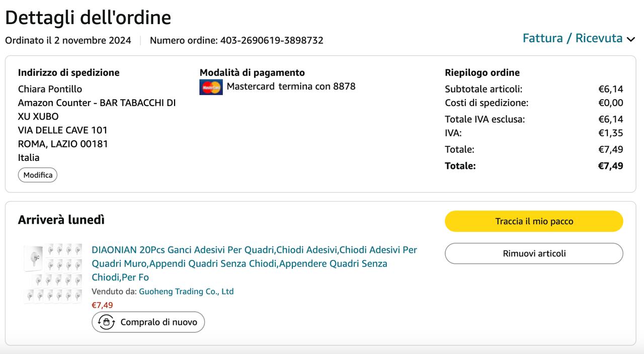Open the Fattura / Ricevuta dropdown
This screenshot has width=644, height=354.
point(573,38)
